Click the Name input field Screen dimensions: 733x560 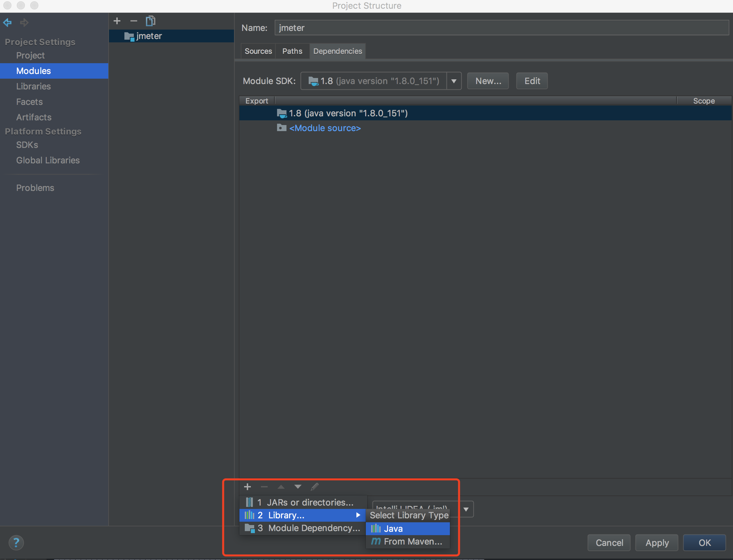point(502,28)
